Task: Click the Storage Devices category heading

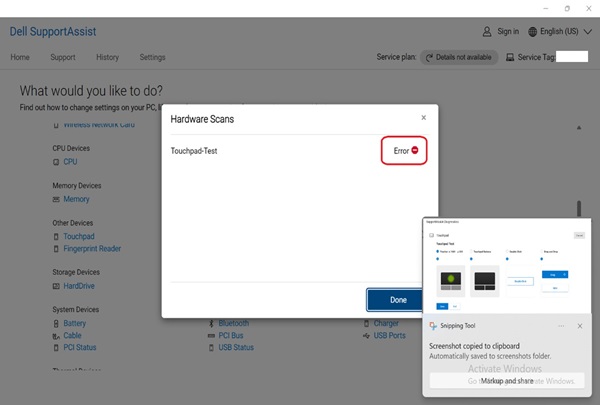Action: (x=76, y=272)
